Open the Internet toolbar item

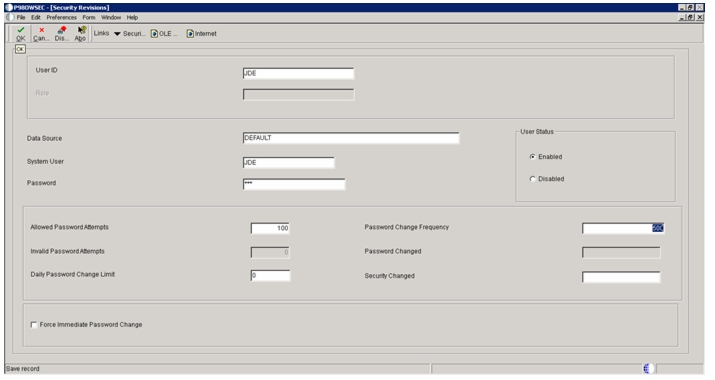pos(202,34)
